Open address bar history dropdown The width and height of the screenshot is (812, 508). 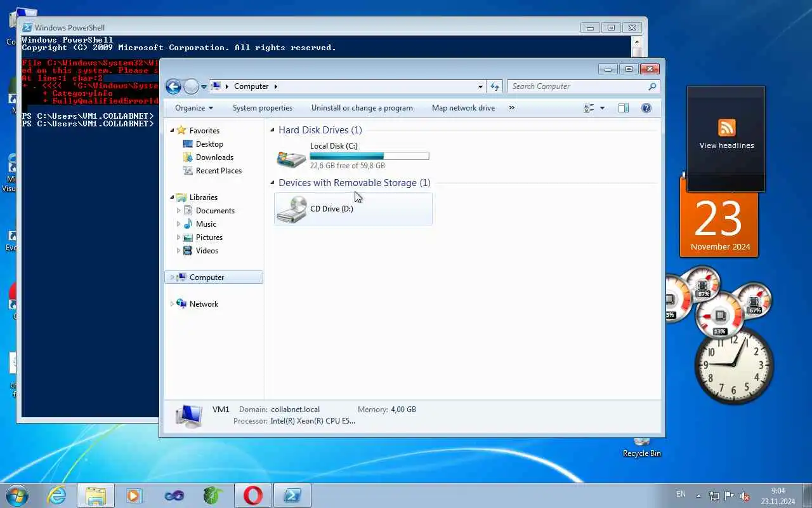point(480,86)
